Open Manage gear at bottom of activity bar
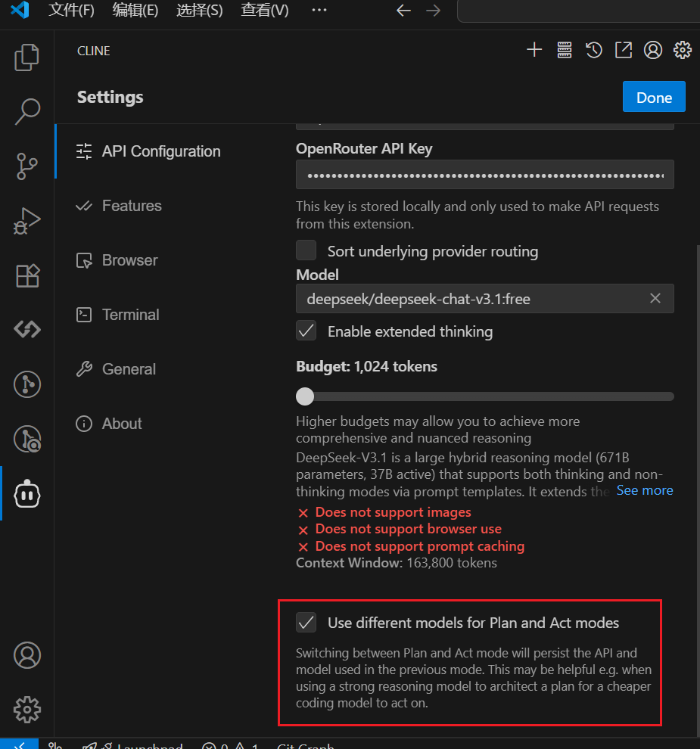This screenshot has height=749, width=700. click(x=26, y=710)
